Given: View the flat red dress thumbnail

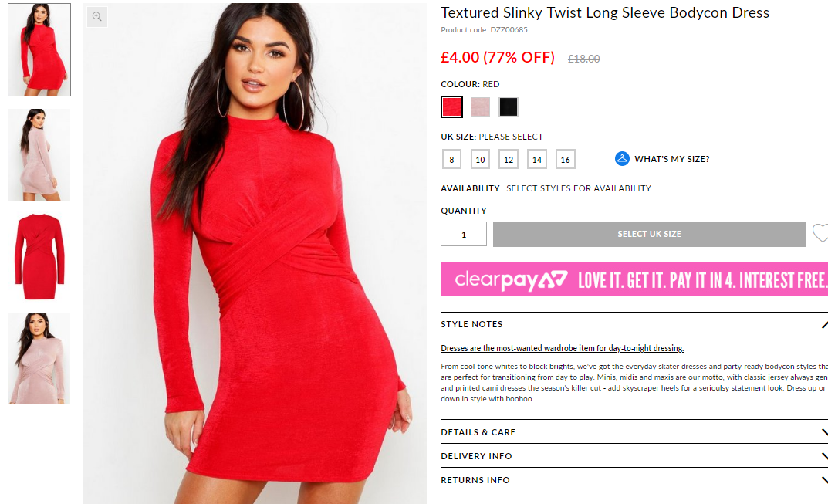Looking at the screenshot, I should pos(39,256).
